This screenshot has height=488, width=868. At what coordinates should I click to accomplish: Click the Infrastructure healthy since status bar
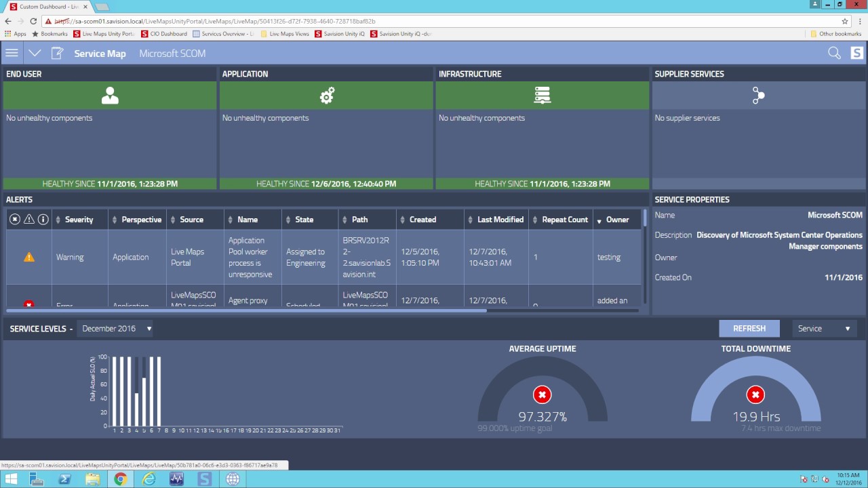pos(542,184)
